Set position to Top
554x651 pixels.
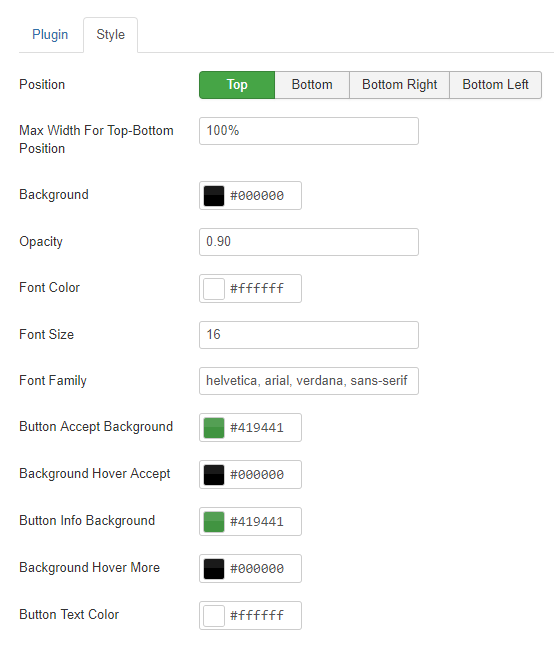pyautogui.click(x=237, y=85)
